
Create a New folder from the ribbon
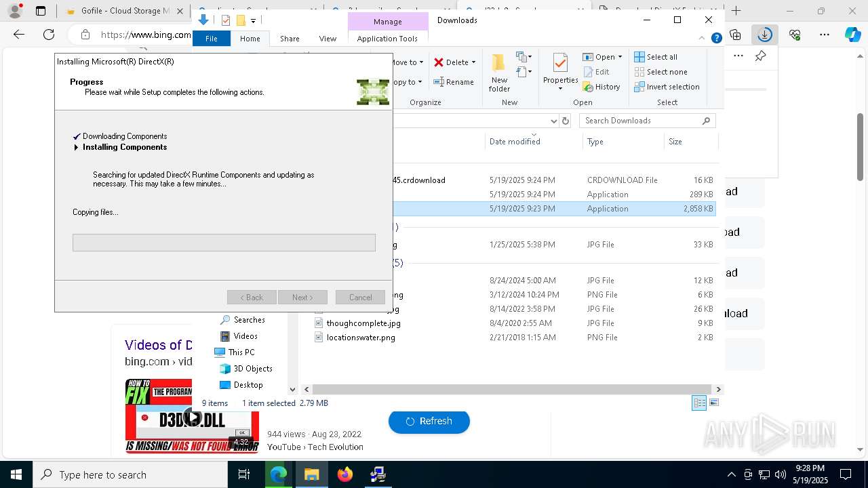coord(499,73)
